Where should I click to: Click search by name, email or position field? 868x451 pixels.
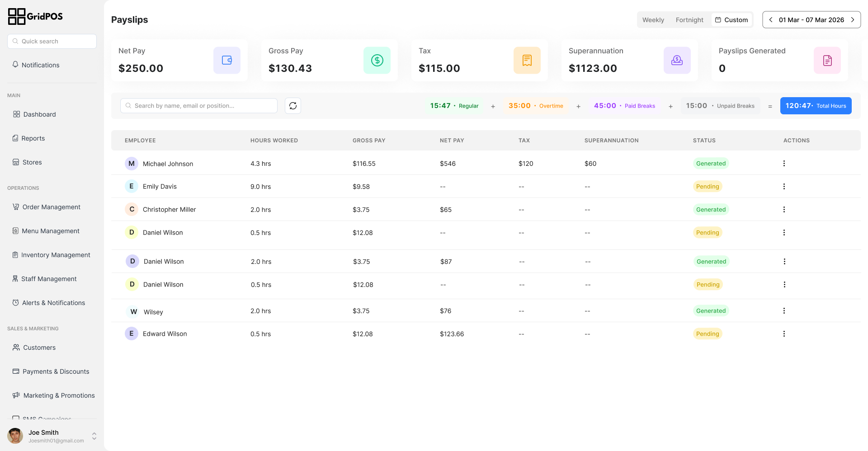[x=199, y=106]
